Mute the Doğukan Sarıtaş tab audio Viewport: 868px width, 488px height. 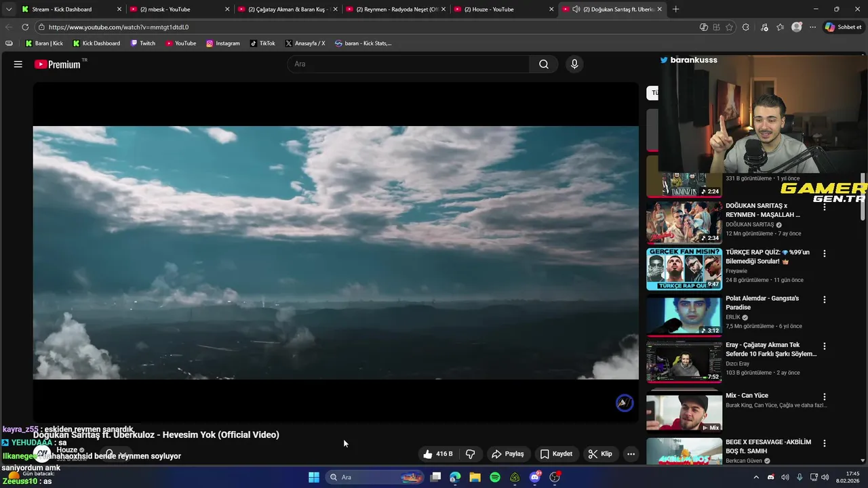click(576, 9)
